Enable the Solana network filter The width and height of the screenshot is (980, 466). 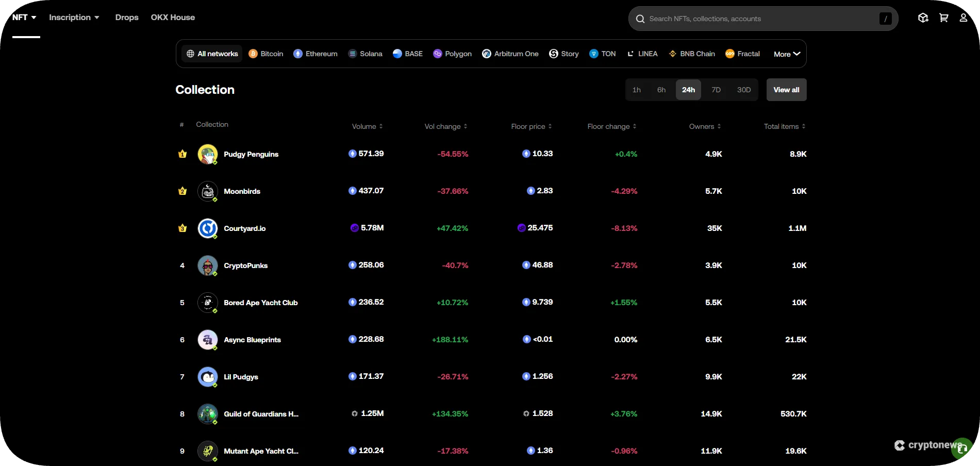click(x=365, y=54)
